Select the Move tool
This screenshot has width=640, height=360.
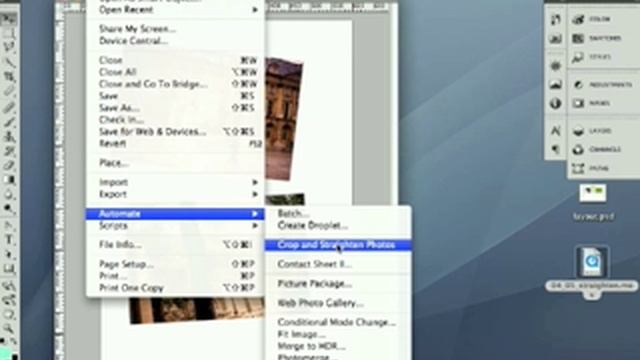[x=9, y=19]
